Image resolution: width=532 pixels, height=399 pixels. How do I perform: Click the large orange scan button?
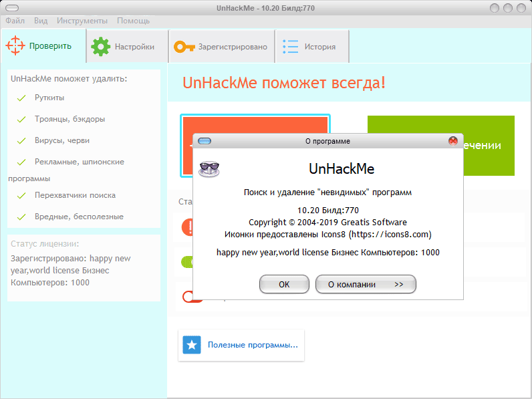(255, 124)
